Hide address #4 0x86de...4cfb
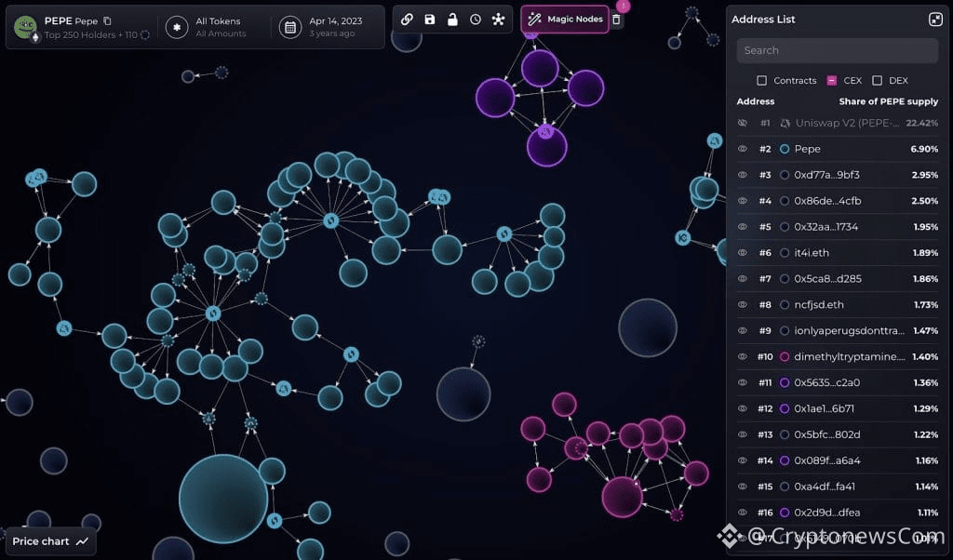953x560 pixels. (x=742, y=201)
